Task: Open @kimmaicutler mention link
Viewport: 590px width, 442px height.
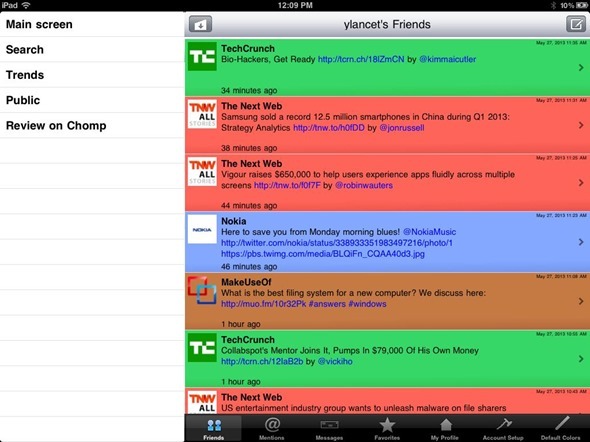Action: point(447,59)
